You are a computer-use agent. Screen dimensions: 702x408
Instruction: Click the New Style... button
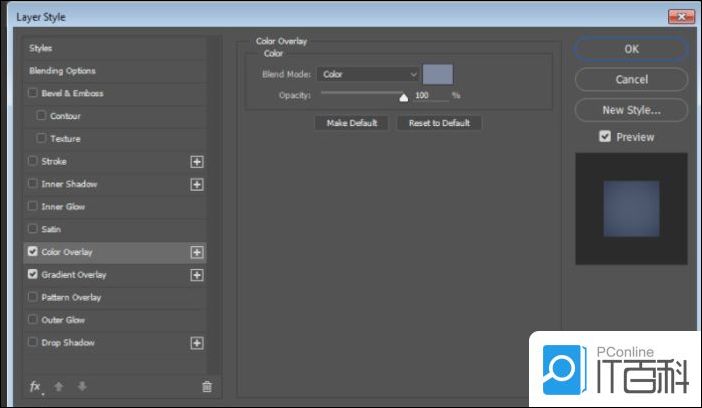click(631, 110)
